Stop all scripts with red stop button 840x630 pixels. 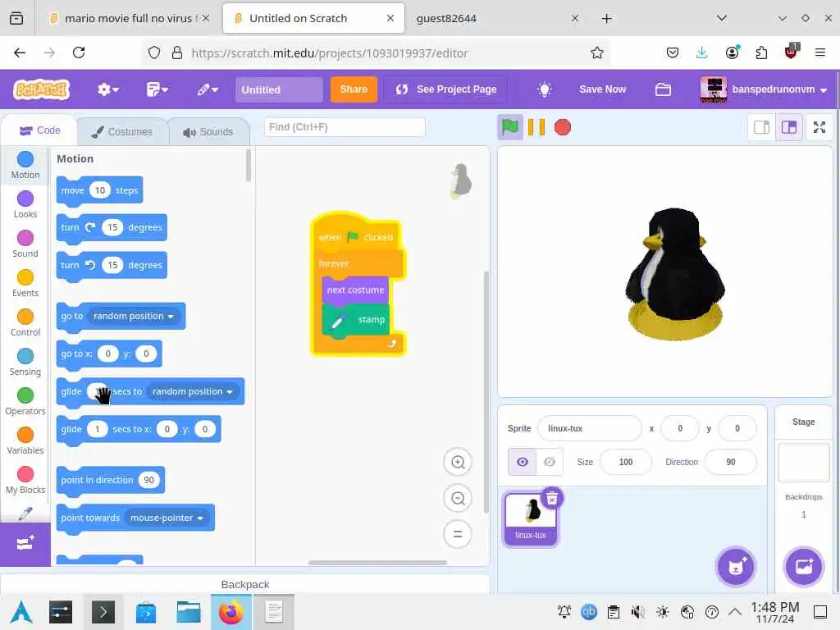click(563, 127)
